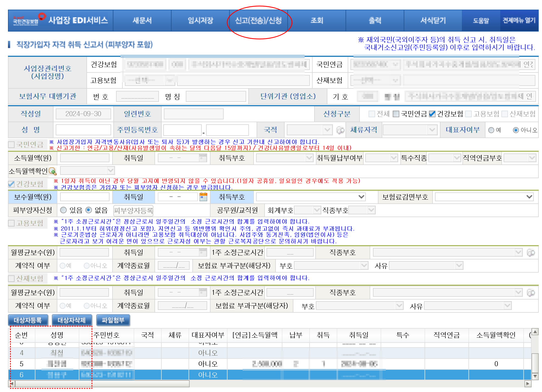Click right arrow of horizontal scrollbar
542x392 pixels.
pos(528,384)
